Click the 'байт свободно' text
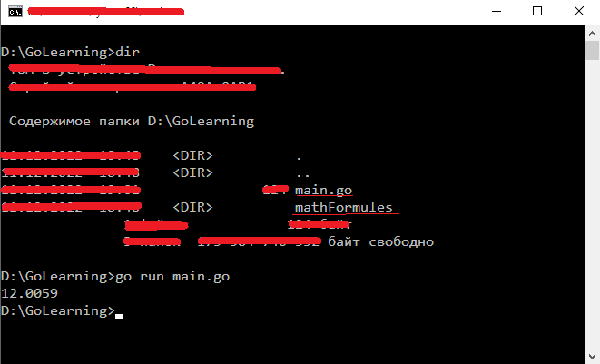 point(380,241)
